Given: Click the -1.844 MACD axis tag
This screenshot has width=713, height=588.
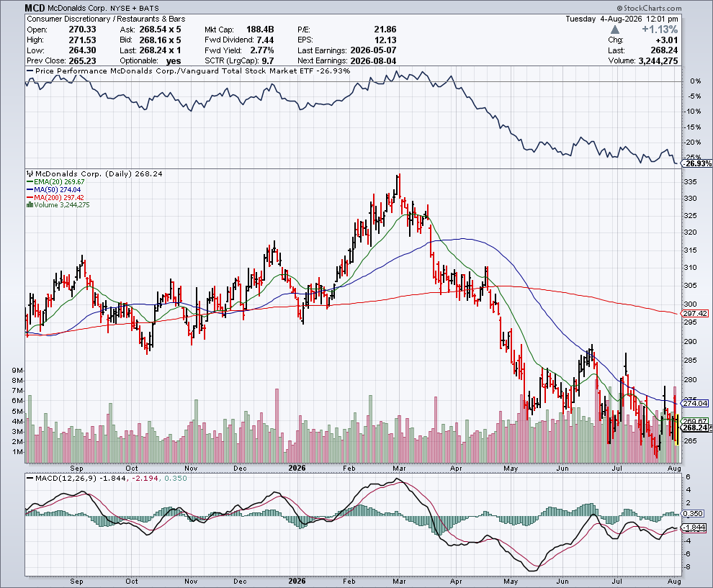Looking at the screenshot, I should [695, 528].
